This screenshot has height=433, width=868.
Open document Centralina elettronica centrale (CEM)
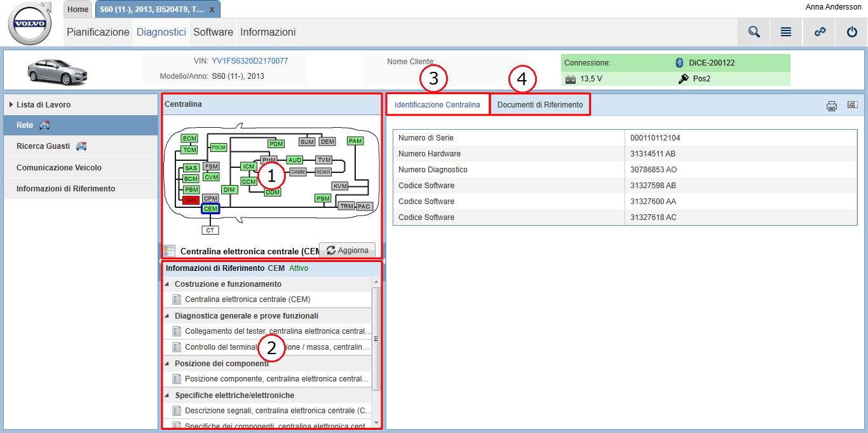point(268,299)
